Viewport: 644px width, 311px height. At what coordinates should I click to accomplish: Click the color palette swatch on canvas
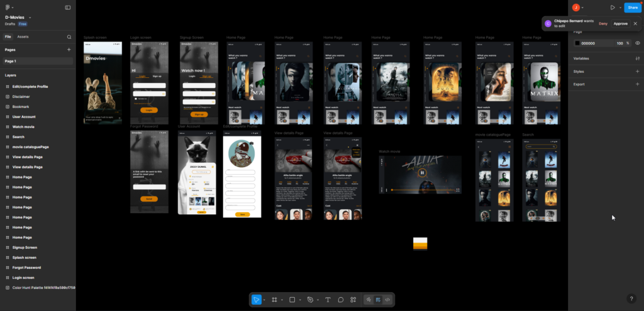(420, 244)
